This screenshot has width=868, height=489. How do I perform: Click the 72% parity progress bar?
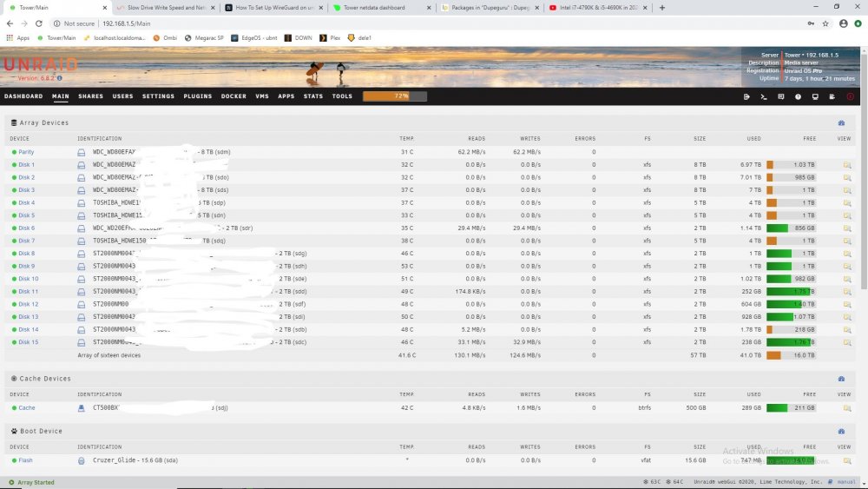point(395,96)
